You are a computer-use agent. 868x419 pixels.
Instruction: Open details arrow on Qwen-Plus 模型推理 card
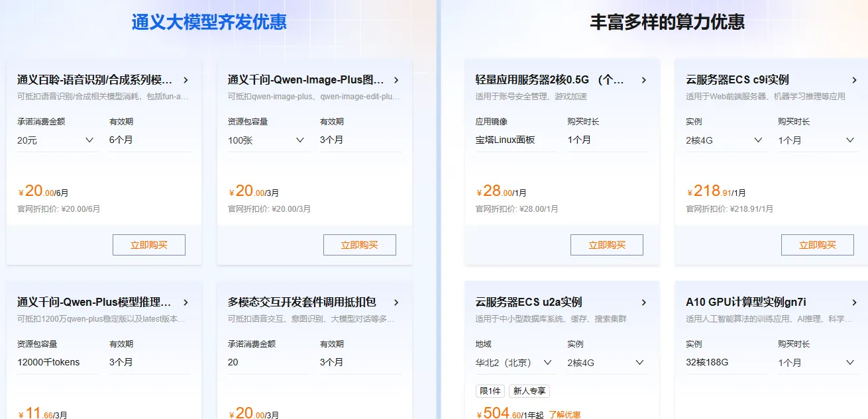pos(186,302)
